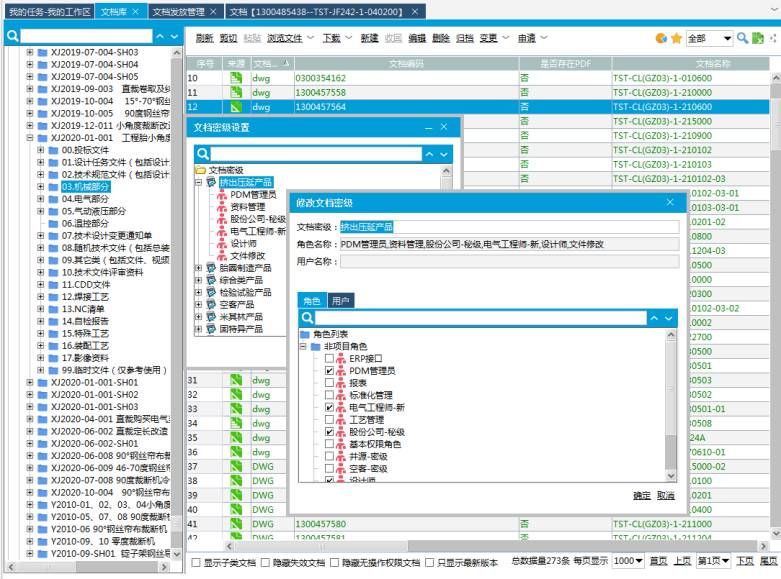Open the 全部 filter dropdown
781x579 pixels.
click(x=709, y=38)
